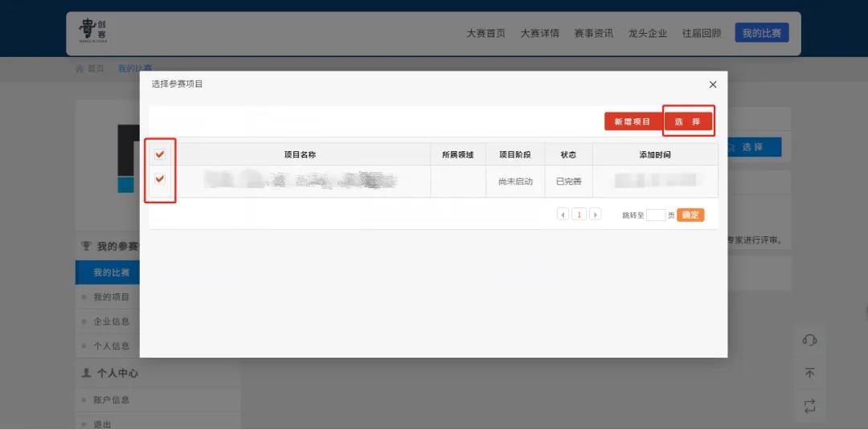Open 龙头企业 navigation item
This screenshot has height=430, width=868.
647,33
